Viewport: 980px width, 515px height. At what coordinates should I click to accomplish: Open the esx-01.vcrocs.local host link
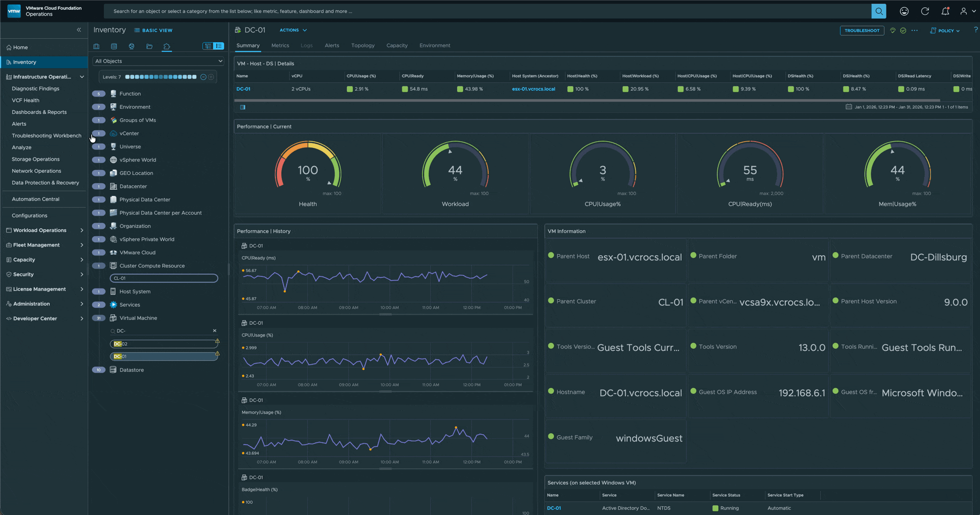tap(533, 89)
